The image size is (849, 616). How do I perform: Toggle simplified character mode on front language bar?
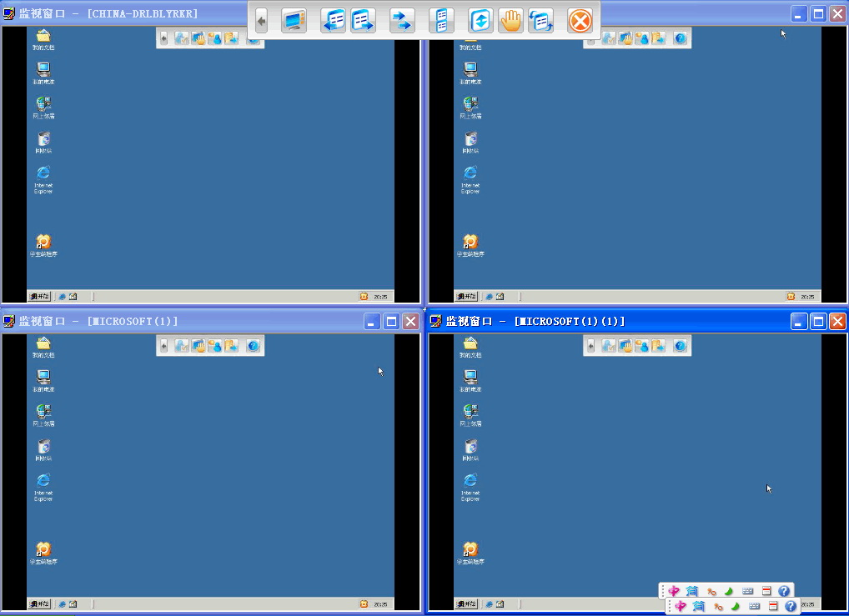(699, 607)
